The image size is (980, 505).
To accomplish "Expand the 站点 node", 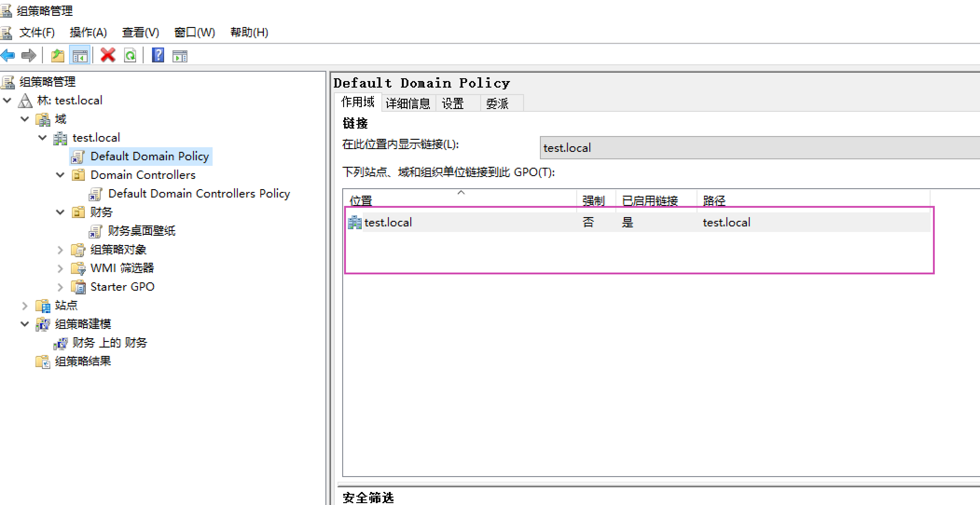I will pyautogui.click(x=25, y=306).
